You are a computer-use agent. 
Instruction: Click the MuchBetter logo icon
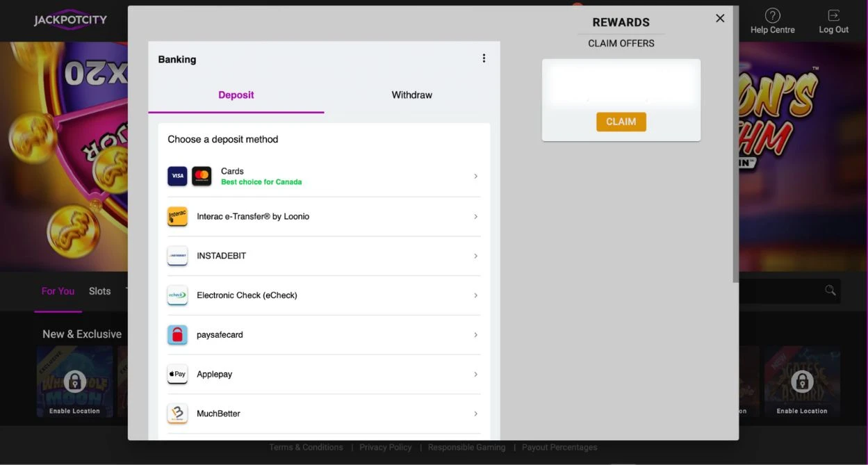click(x=177, y=414)
